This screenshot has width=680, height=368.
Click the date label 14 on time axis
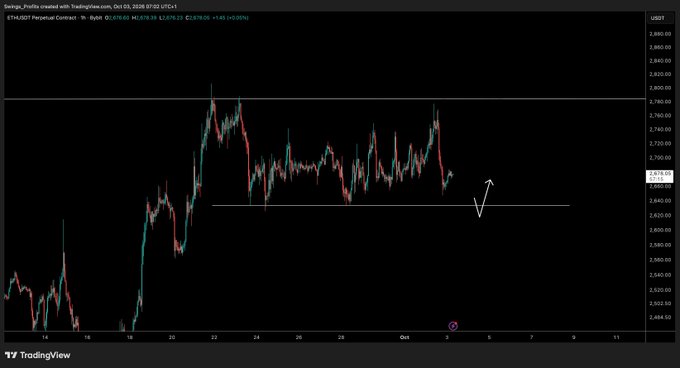coord(45,337)
